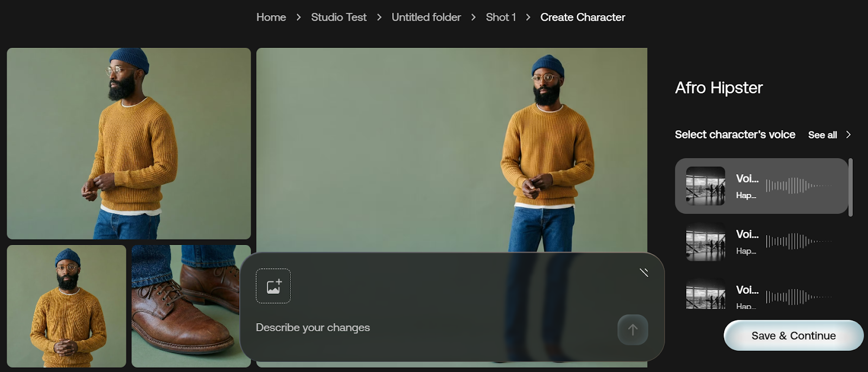Viewport: 868px width, 372px height.
Task: Return to Shot 1 via breadcrumb
Action: [500, 17]
